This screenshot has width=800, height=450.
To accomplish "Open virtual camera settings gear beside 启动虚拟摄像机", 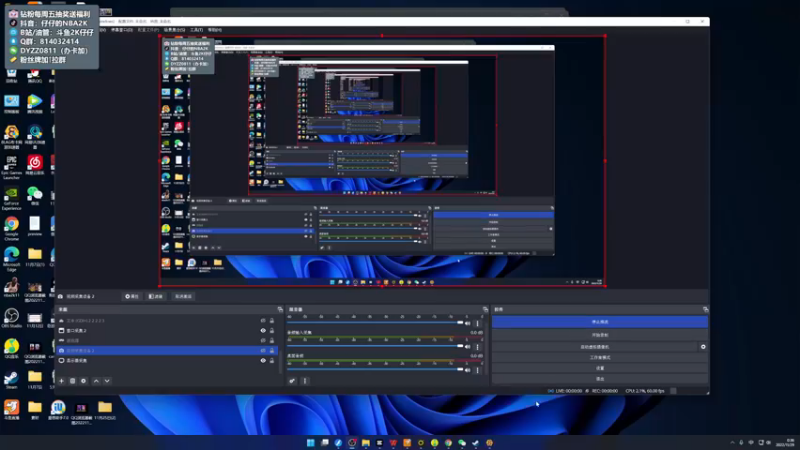I will (703, 346).
